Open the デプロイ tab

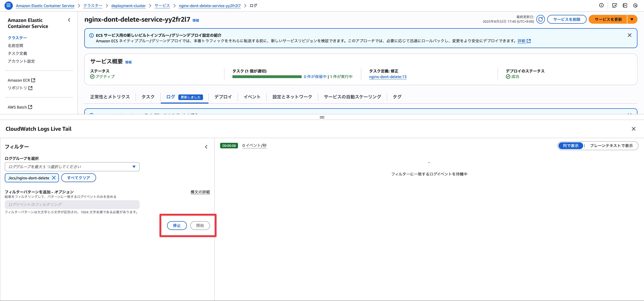pyautogui.click(x=223, y=97)
